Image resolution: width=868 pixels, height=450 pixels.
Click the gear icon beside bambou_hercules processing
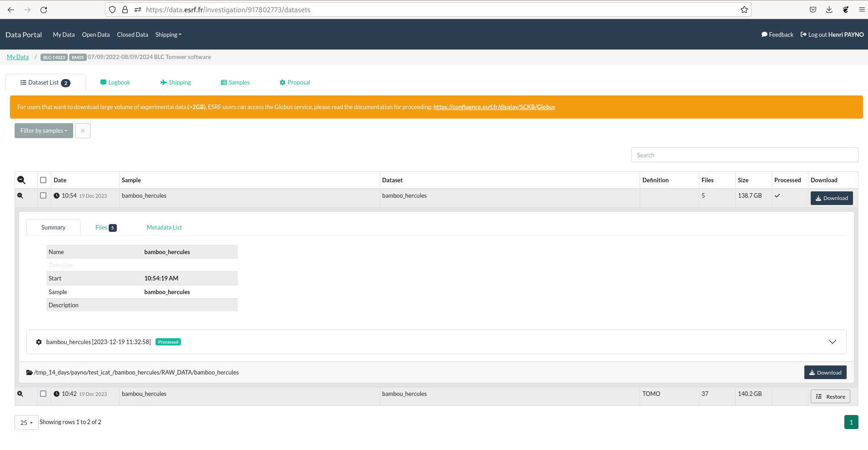[39, 342]
